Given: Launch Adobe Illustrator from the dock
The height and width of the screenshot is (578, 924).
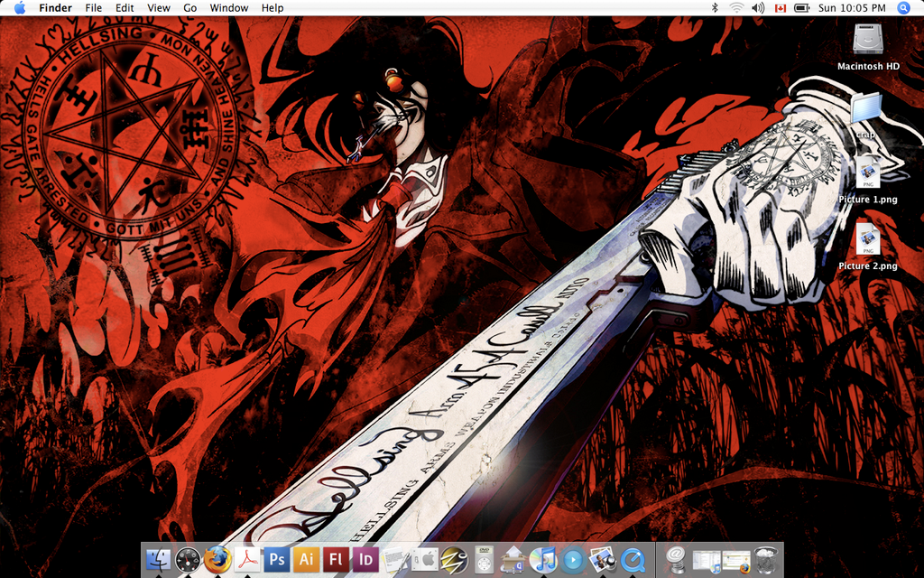Looking at the screenshot, I should click(306, 560).
